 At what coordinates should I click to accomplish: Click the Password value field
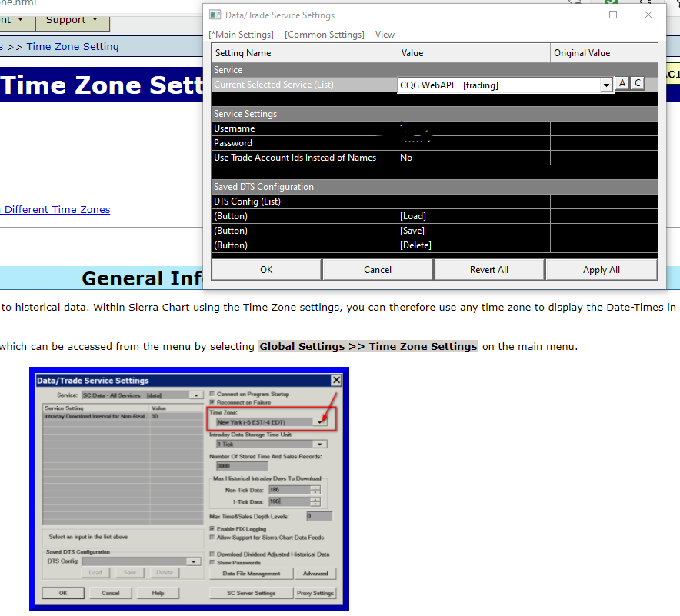[474, 143]
